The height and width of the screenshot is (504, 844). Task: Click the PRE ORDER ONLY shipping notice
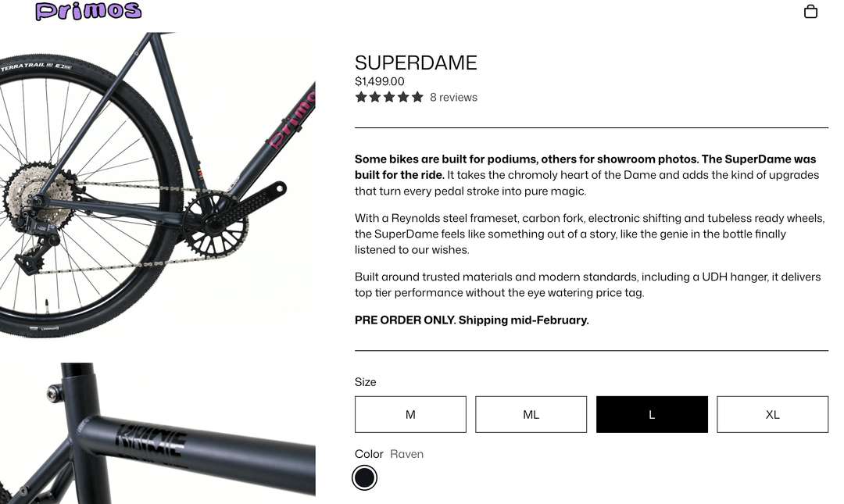(471, 320)
